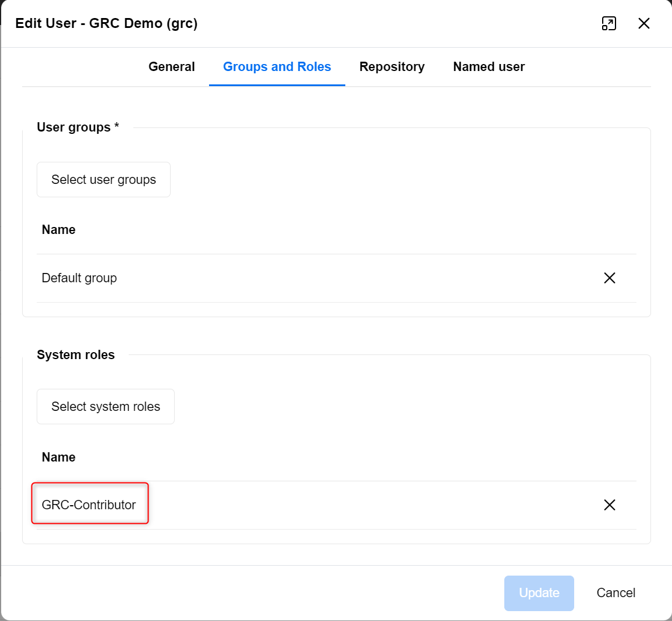The height and width of the screenshot is (621, 672).
Task: Click the System roles section label
Action: pos(76,355)
